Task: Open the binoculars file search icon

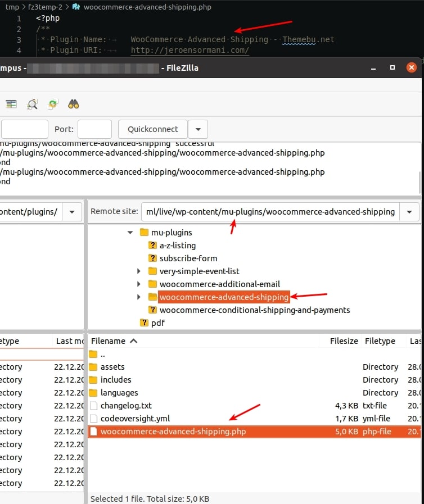Action: tap(73, 104)
